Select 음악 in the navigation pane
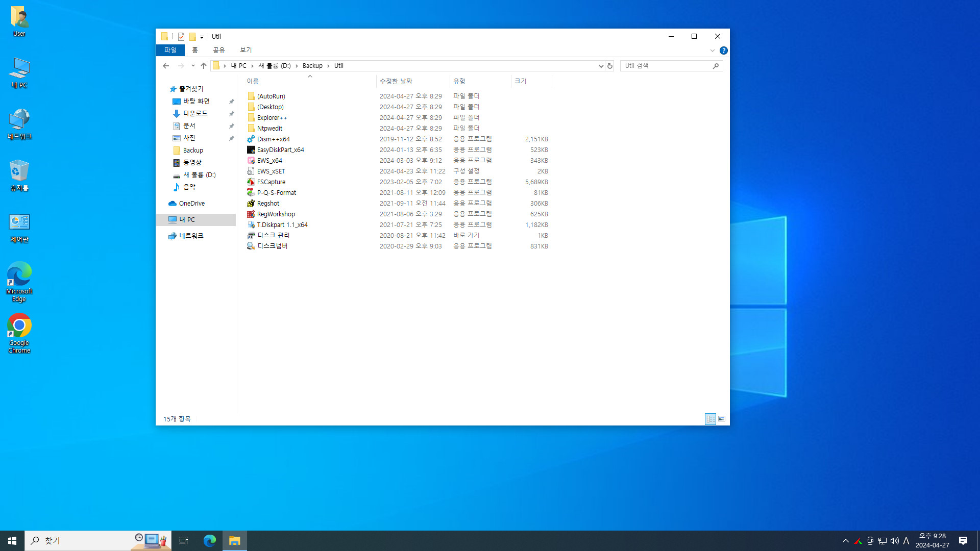Image resolution: width=980 pixels, height=551 pixels. point(189,187)
